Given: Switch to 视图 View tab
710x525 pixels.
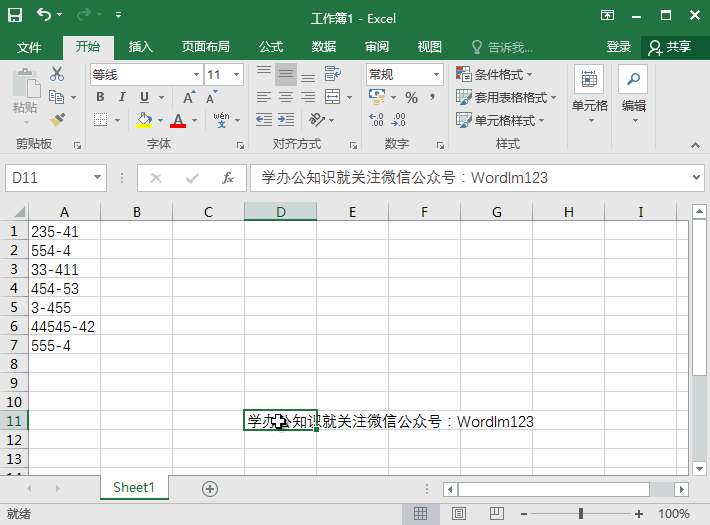Looking at the screenshot, I should 429,47.
